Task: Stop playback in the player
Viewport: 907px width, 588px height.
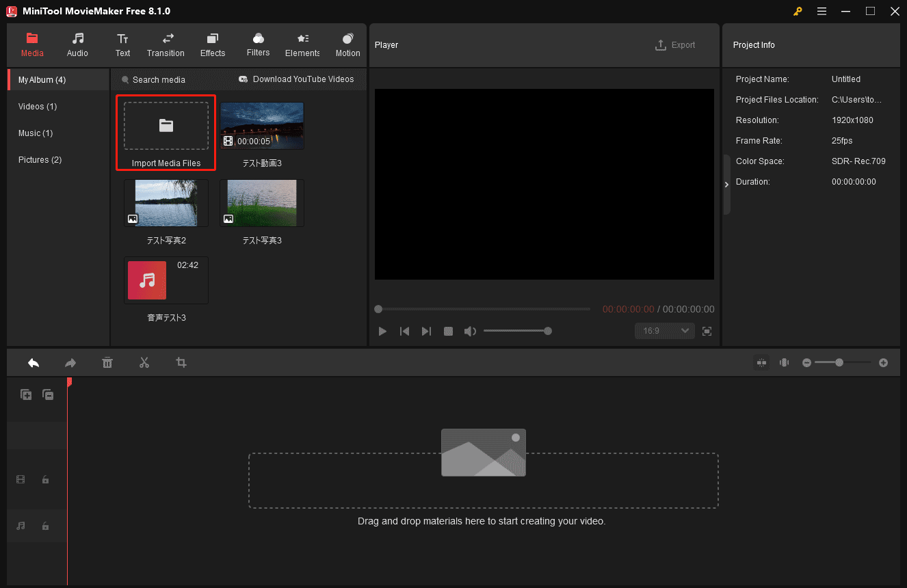Action: click(x=448, y=331)
